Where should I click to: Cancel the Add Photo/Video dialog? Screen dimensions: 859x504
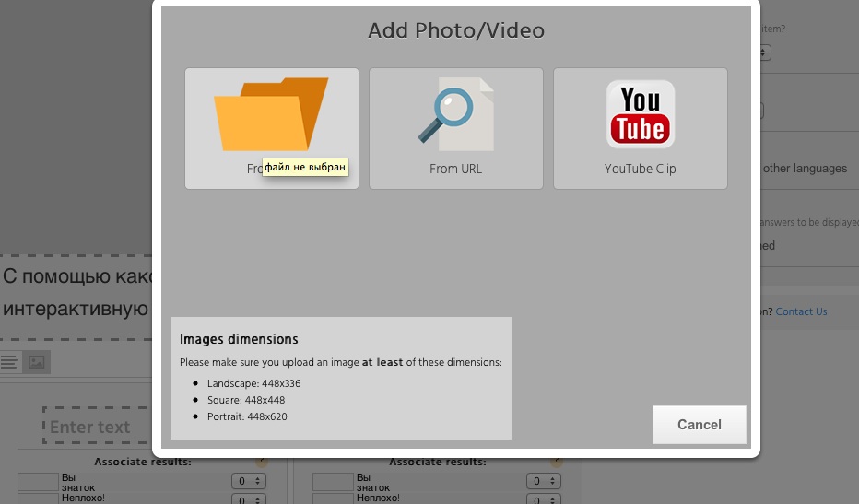pos(699,425)
